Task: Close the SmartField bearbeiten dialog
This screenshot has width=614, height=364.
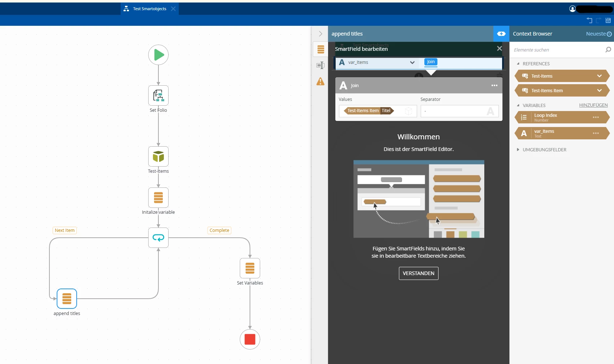Action: (500, 48)
